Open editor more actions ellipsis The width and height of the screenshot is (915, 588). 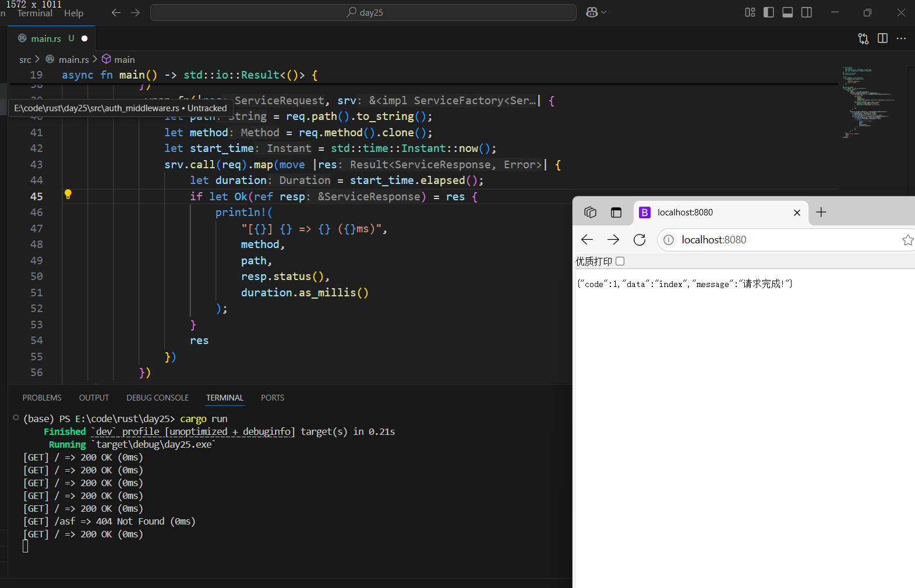[x=901, y=38]
